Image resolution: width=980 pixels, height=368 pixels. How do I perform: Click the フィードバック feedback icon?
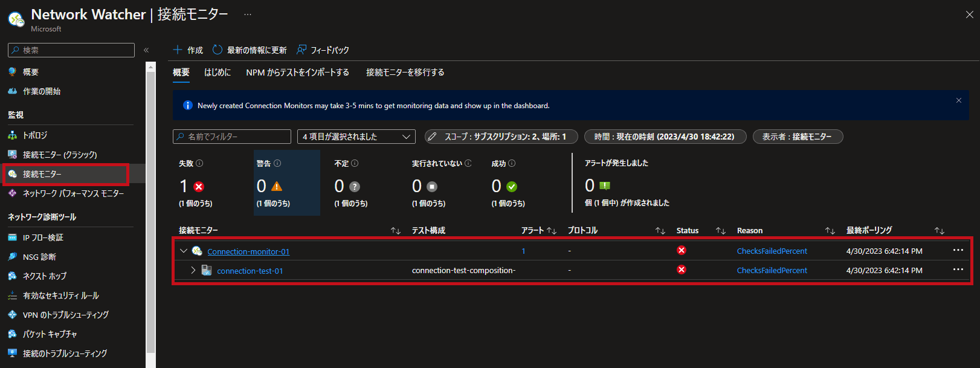[x=301, y=50]
